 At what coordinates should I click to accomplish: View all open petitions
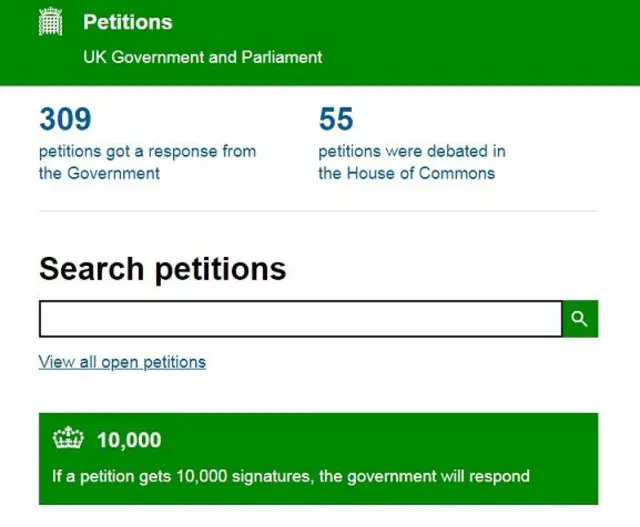pos(122,362)
